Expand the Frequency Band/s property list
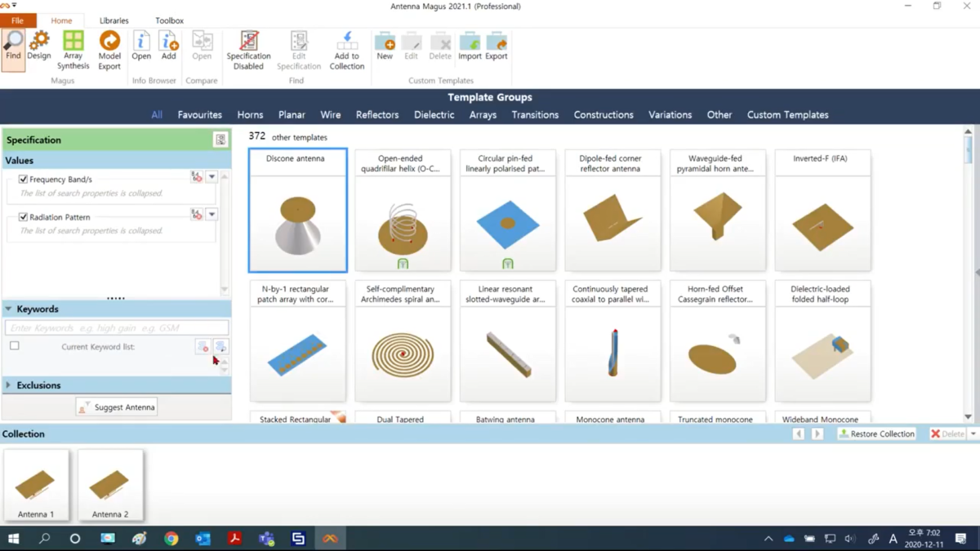This screenshot has height=551, width=980. pos(212,177)
